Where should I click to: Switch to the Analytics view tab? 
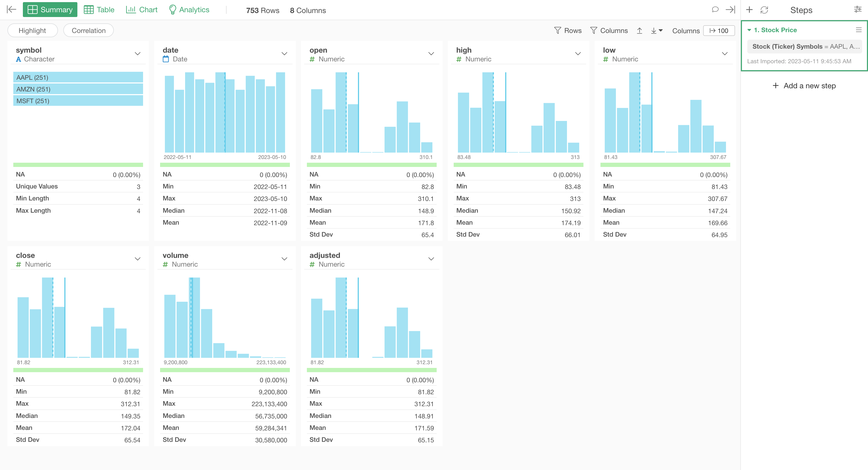[x=189, y=9]
